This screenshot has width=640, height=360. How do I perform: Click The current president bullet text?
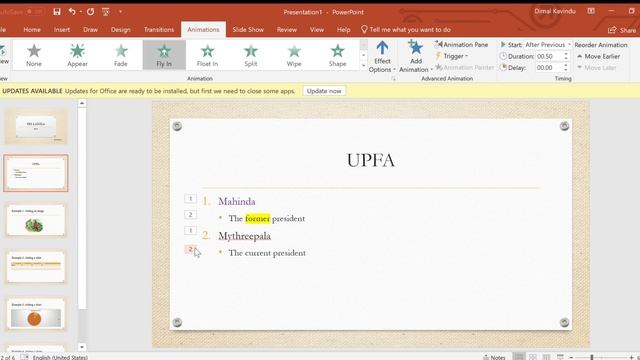267,253
